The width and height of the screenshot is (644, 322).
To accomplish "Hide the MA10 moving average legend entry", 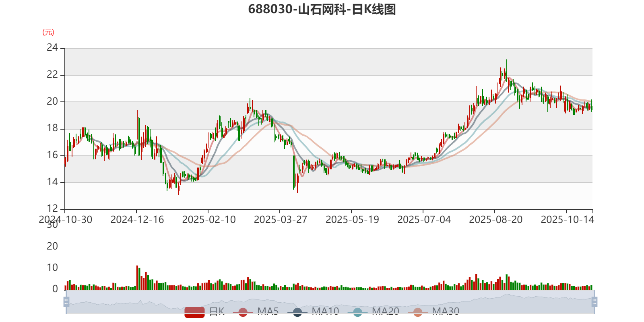I will click(313, 312).
